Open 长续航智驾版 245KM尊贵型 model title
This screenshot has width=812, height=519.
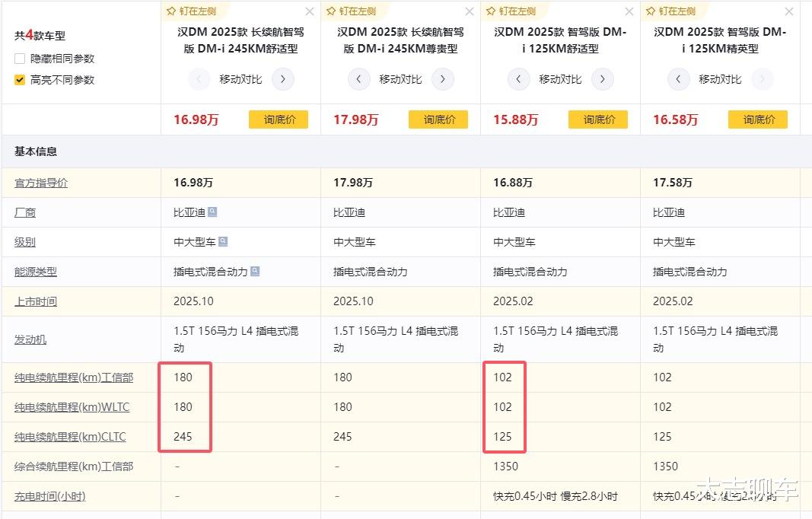(400, 40)
